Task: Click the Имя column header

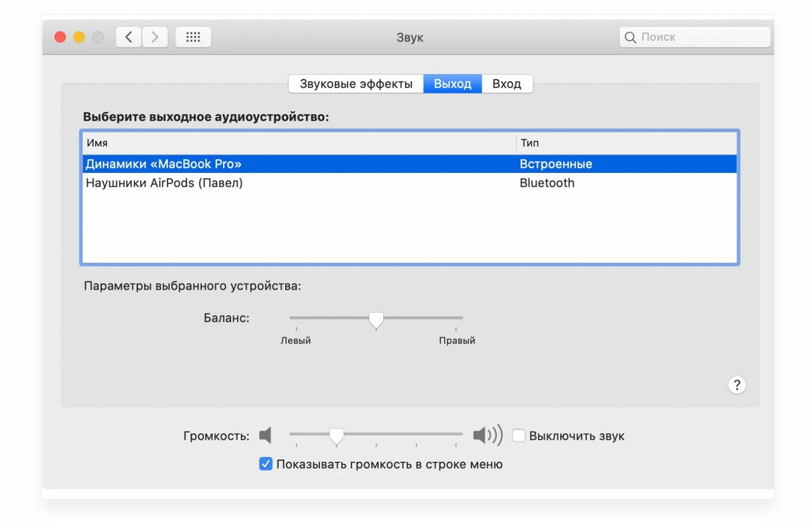Action: pos(299,143)
